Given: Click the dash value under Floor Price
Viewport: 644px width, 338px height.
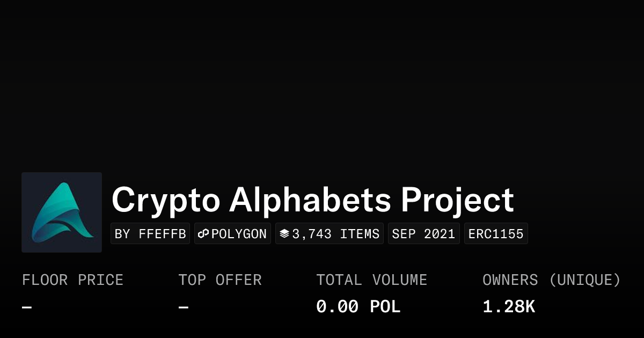Looking at the screenshot, I should (x=27, y=307).
